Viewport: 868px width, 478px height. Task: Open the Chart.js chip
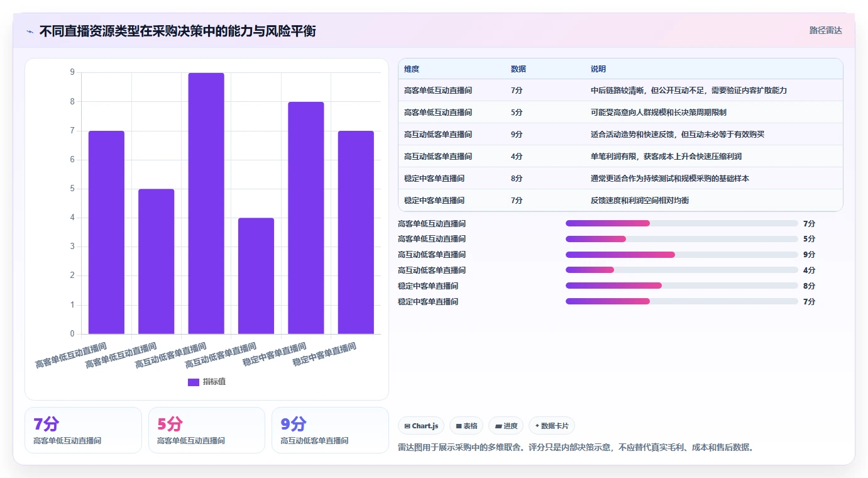coord(421,426)
